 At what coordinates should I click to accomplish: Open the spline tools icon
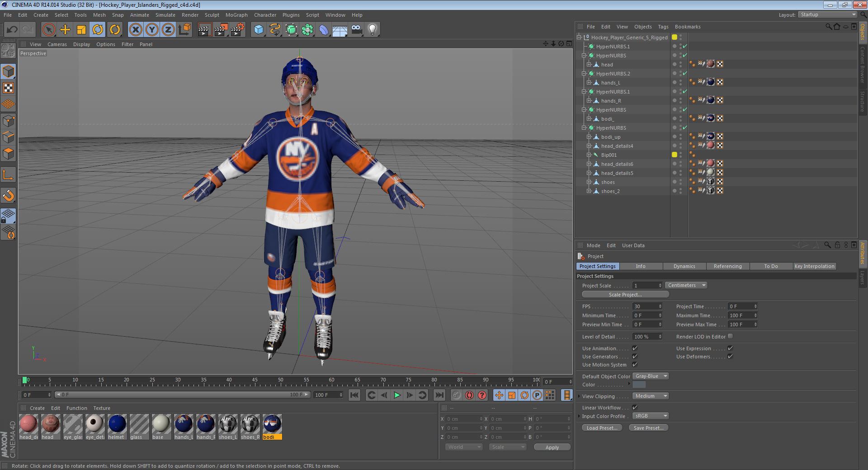275,30
